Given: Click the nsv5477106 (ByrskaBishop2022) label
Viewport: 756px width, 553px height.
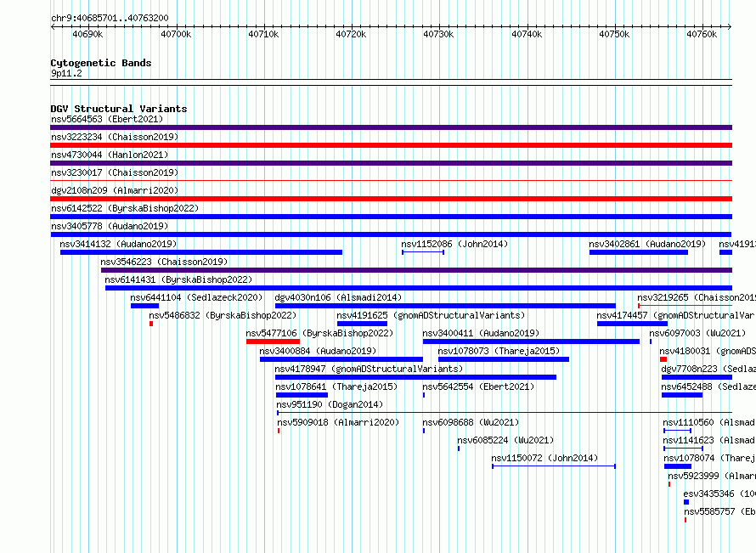Looking at the screenshot, I should [319, 333].
